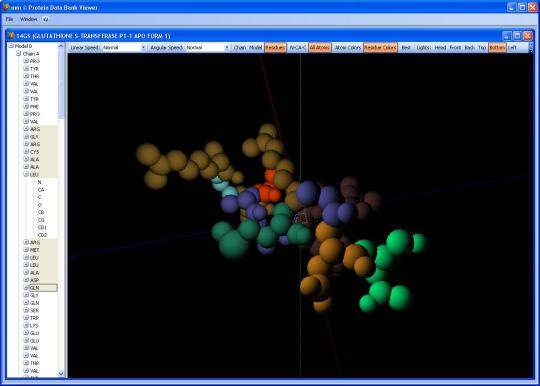The height and width of the screenshot is (386, 540).
Task: Click the tree panel scrollbar thumb
Action: [x=61, y=83]
